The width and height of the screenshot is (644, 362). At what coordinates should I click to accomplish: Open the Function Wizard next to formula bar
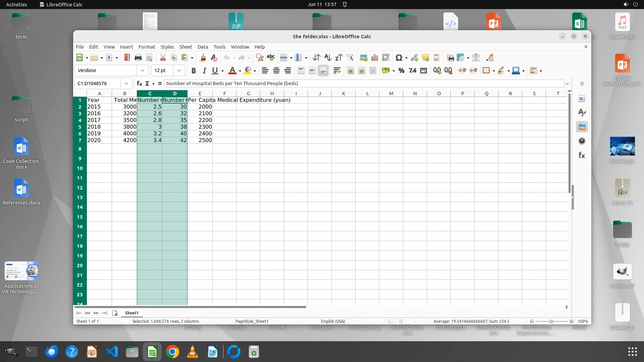[139, 83]
